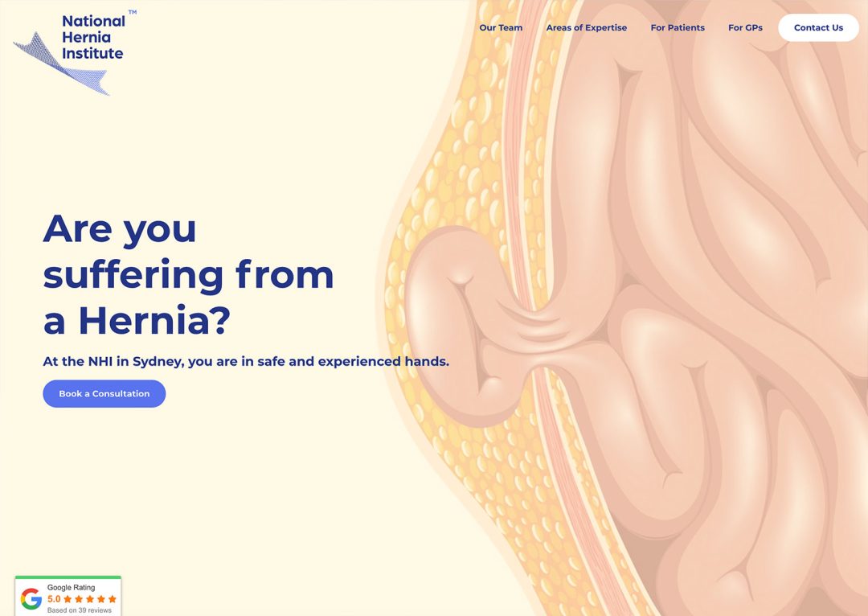
Task: Open the For GPs navigation link
Action: [745, 27]
